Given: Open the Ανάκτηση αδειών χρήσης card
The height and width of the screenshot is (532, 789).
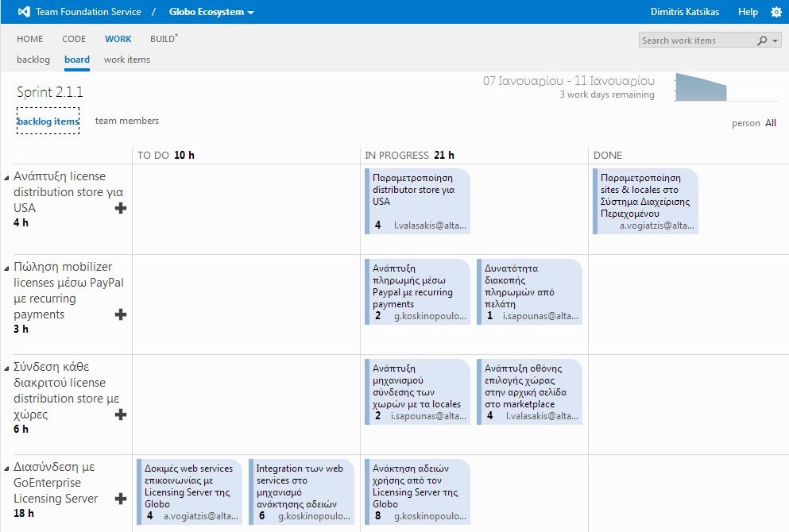Looking at the screenshot, I should pos(418,492).
